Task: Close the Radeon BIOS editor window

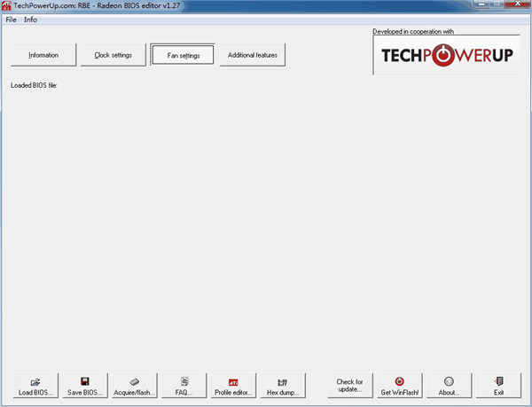Action: click(x=517, y=4)
